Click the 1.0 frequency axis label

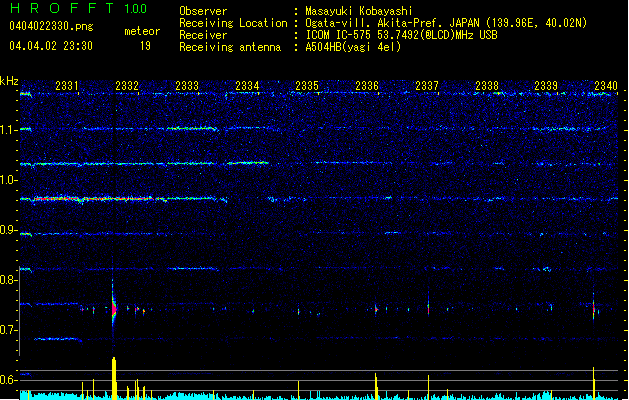click(8, 180)
